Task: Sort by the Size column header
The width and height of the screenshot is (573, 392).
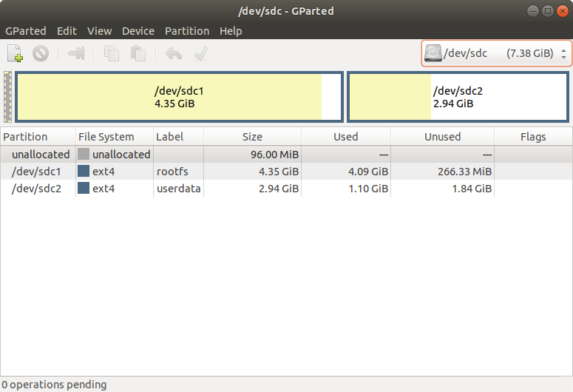Action: (252, 137)
